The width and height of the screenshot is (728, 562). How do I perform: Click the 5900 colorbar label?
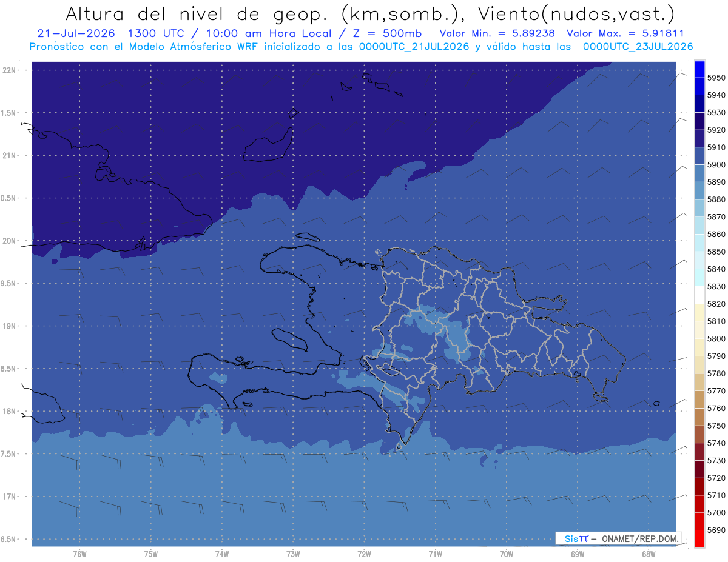pos(716,164)
